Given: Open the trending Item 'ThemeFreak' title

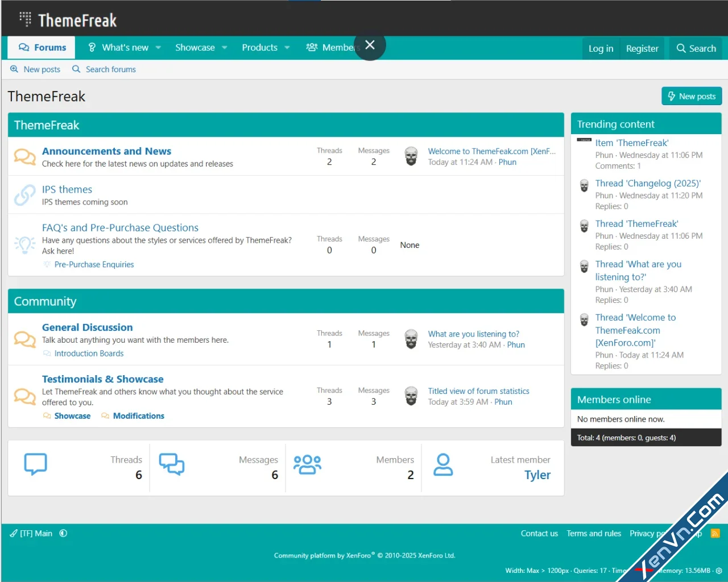Looking at the screenshot, I should (x=632, y=143).
